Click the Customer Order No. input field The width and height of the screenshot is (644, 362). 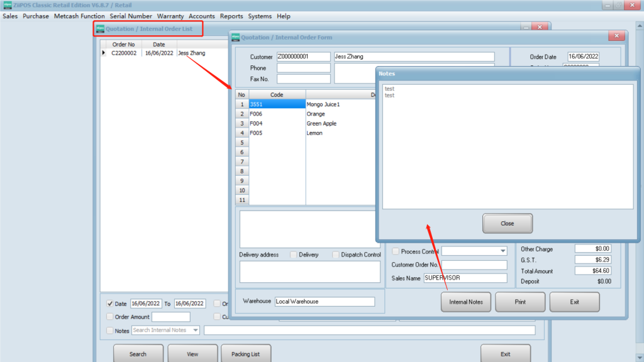(474, 265)
